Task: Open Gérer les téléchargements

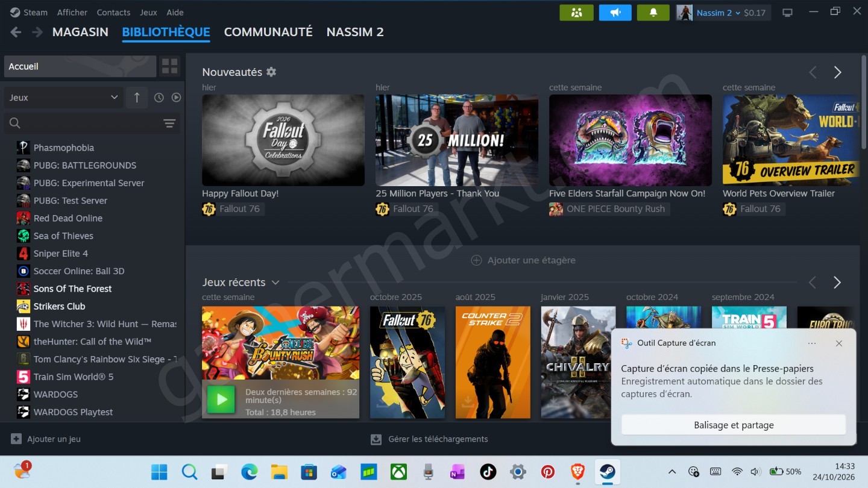Action: (429, 439)
